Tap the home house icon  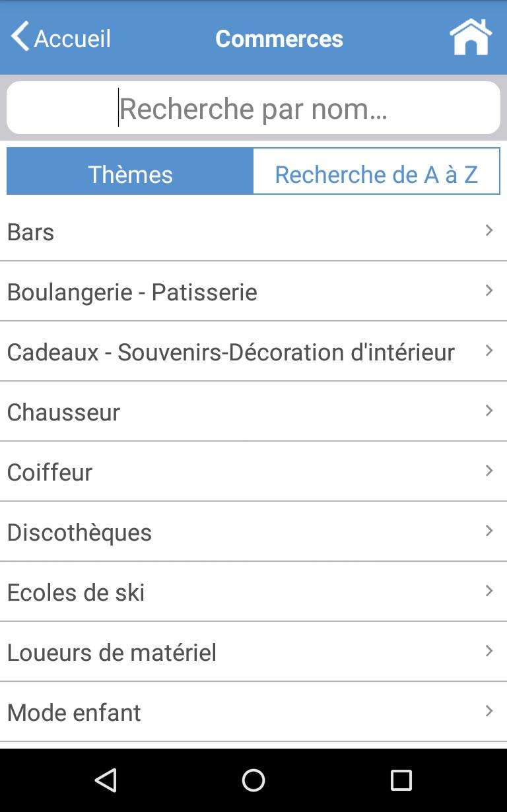pos(471,38)
